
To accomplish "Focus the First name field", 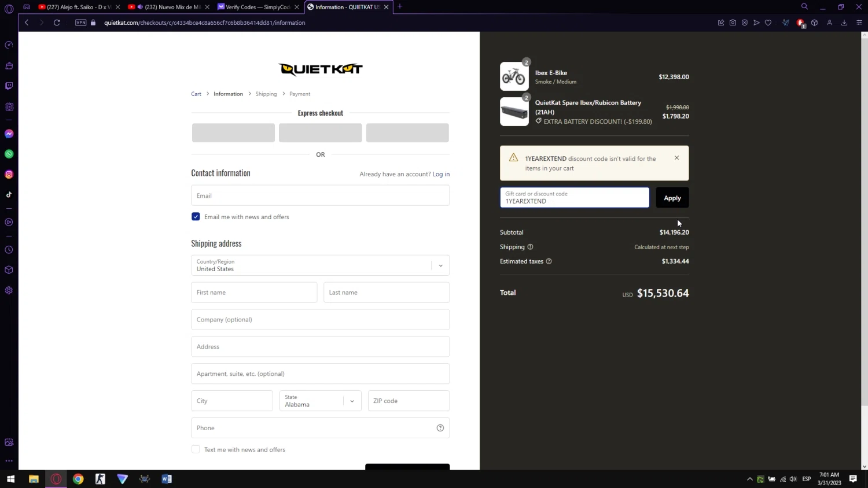I will pyautogui.click(x=254, y=293).
